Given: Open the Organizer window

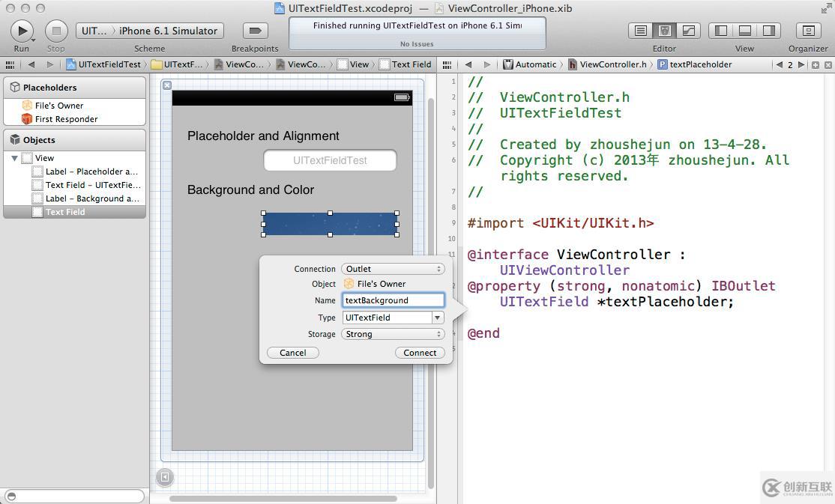Looking at the screenshot, I should click(x=808, y=31).
